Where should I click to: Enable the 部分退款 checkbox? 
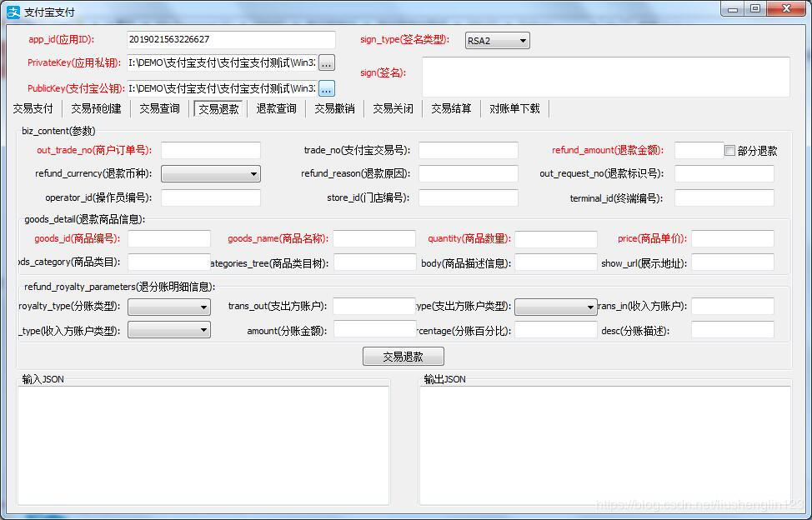729,151
